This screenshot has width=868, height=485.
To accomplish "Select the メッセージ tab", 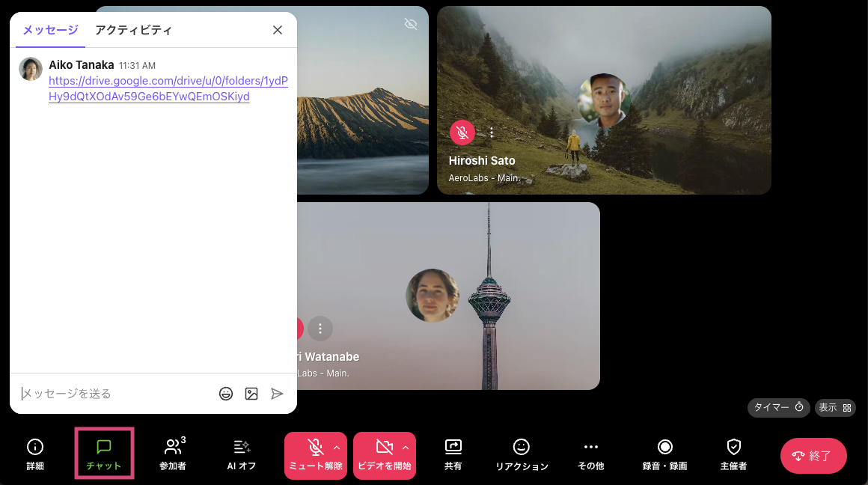I will click(x=49, y=30).
